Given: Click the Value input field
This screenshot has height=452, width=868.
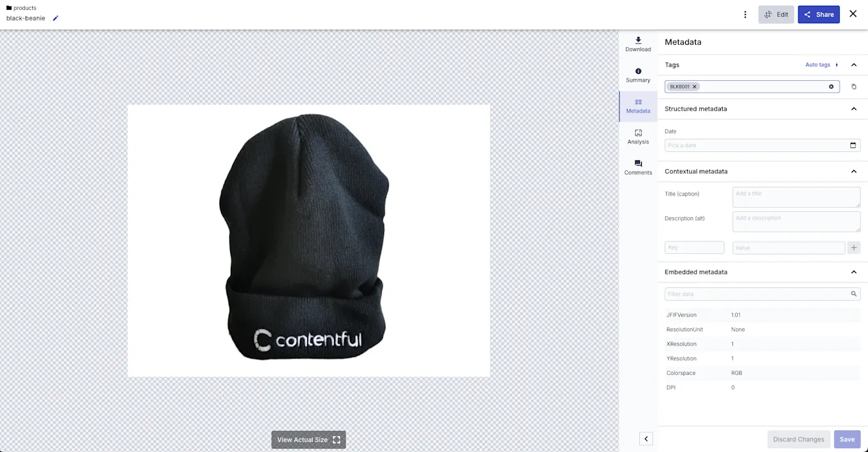Looking at the screenshot, I should pos(788,248).
